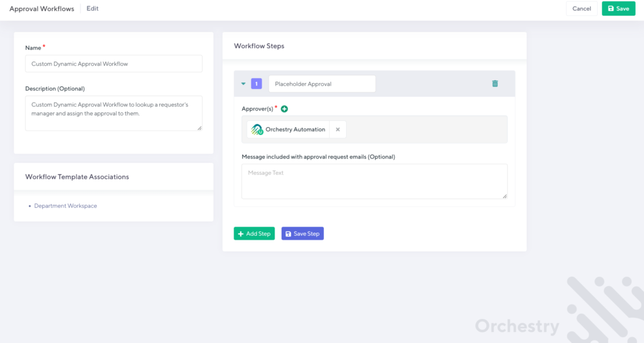Add a new workflow step
The height and width of the screenshot is (343, 644).
[254, 233]
